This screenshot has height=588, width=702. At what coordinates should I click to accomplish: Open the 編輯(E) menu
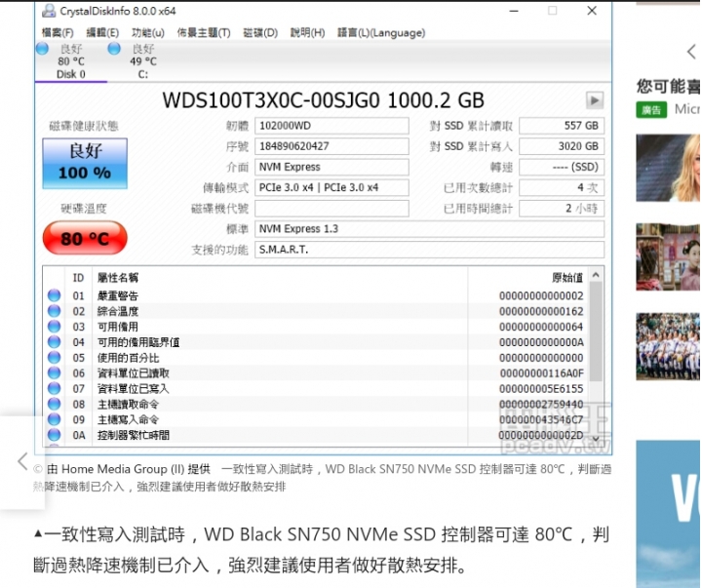[x=102, y=33]
